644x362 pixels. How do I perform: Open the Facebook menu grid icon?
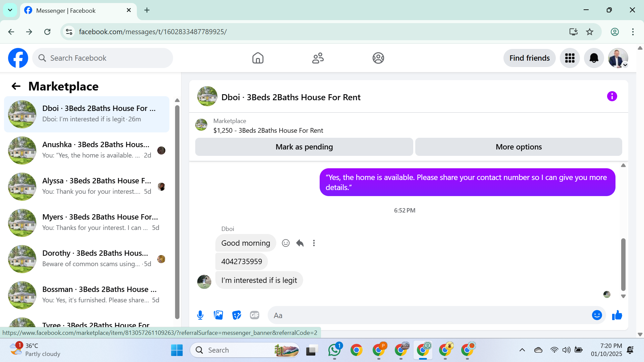[570, 58]
